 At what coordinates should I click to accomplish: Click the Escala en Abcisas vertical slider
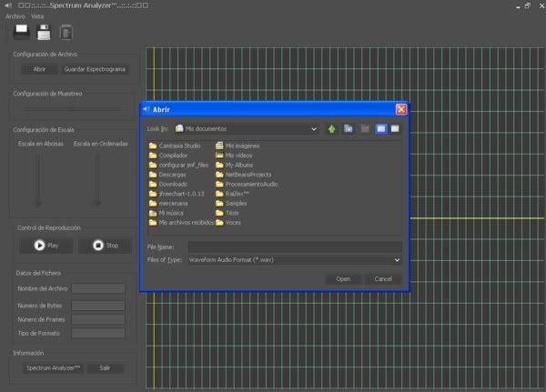tap(38, 180)
